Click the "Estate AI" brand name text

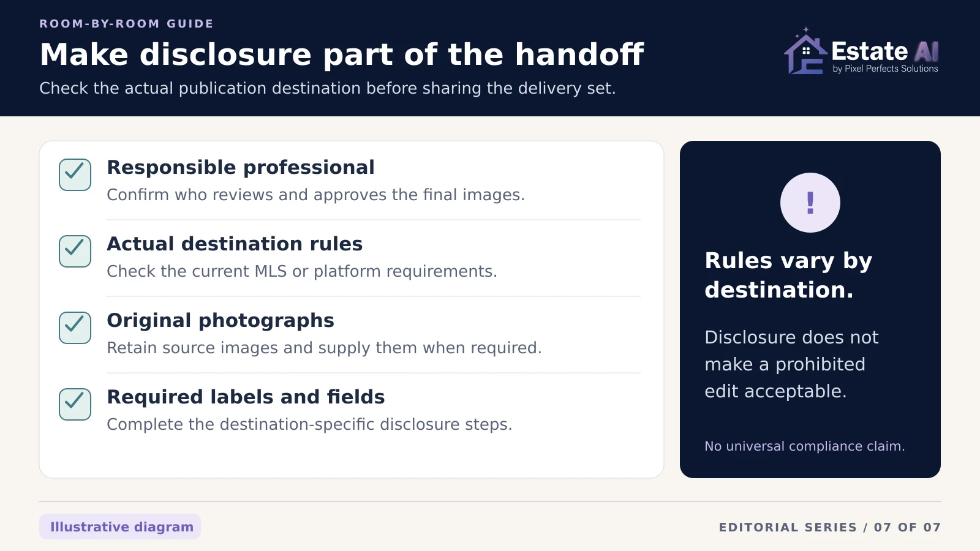pyautogui.click(x=885, y=51)
